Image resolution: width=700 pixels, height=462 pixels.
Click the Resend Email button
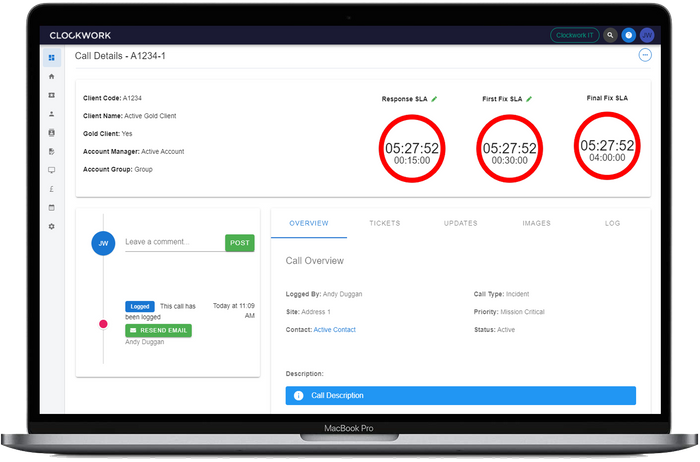158,331
